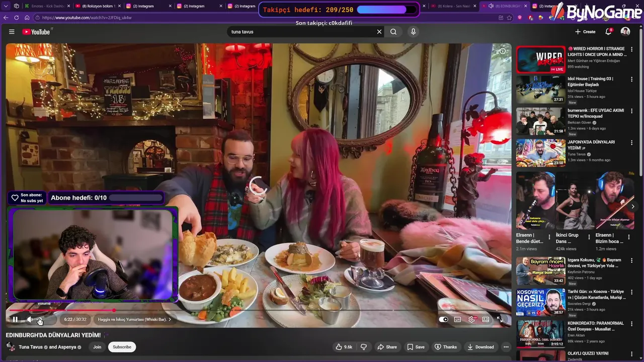Subscribe to the Tuna Tavus channel
This screenshot has height=362, width=644.
pyautogui.click(x=122, y=347)
